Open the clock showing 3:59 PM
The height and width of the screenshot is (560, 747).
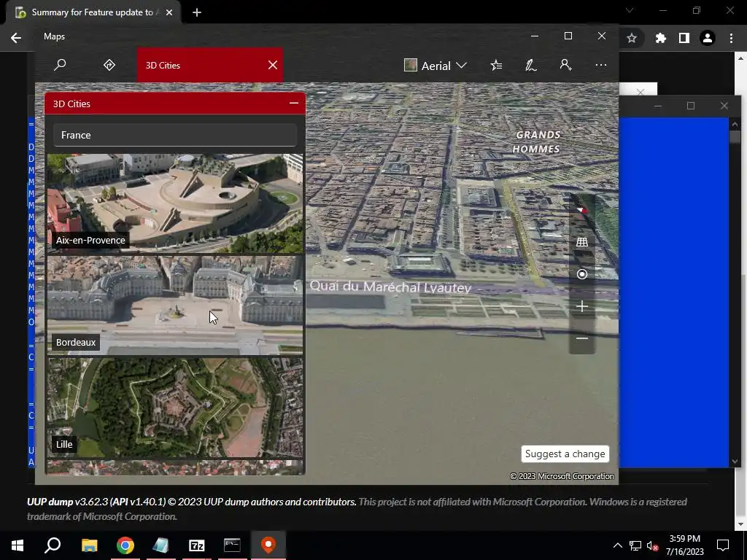pos(684,545)
